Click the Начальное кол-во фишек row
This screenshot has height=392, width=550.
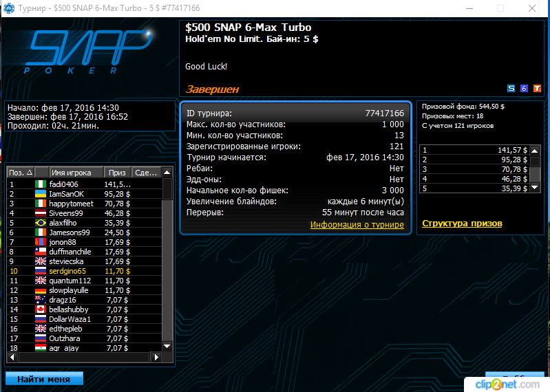[295, 190]
